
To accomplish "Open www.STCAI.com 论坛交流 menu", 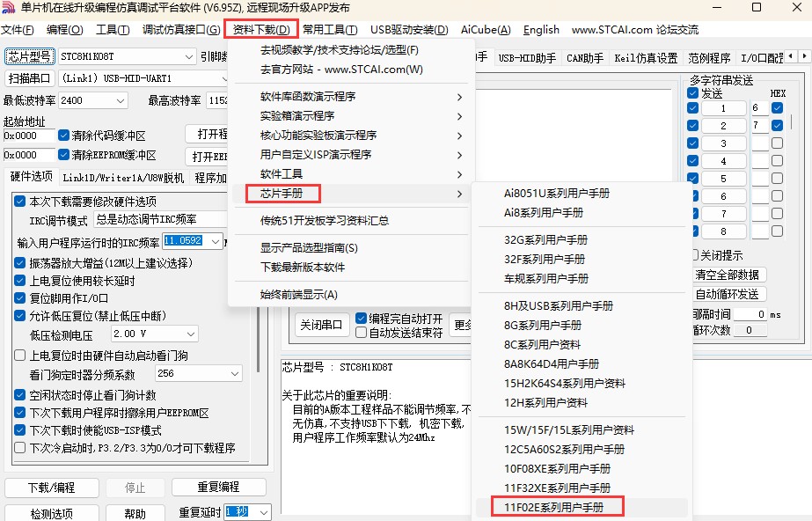I will click(x=635, y=30).
